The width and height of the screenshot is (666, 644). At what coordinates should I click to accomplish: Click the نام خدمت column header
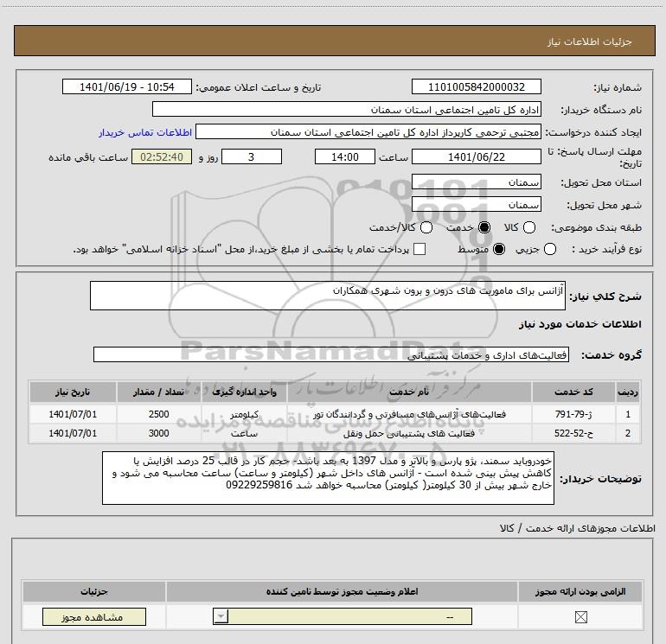409,392
